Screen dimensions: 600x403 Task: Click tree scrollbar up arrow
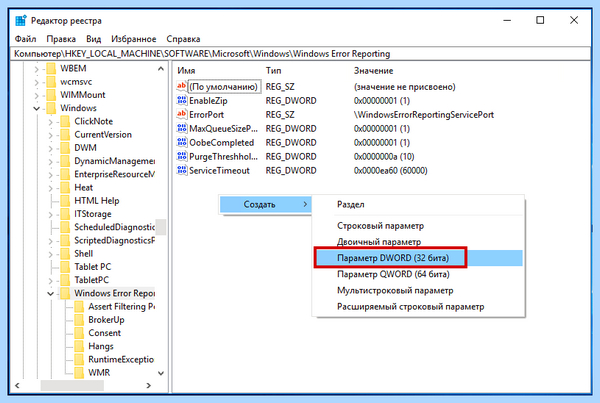point(161,69)
